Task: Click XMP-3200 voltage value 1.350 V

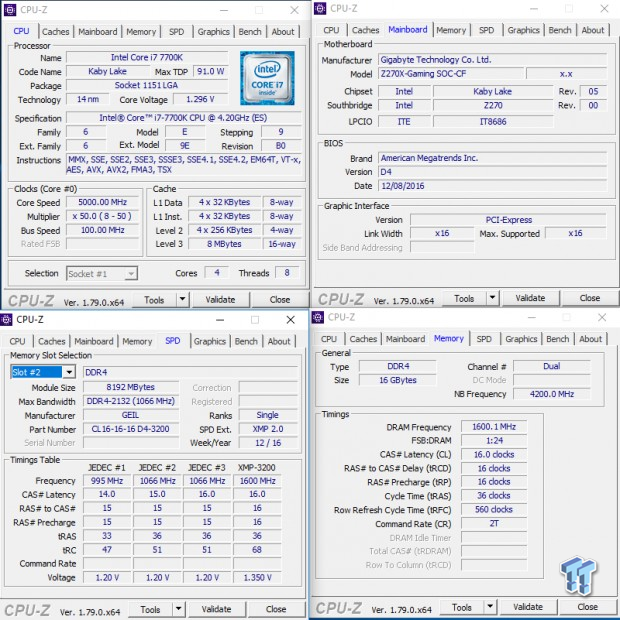Action: [257, 577]
